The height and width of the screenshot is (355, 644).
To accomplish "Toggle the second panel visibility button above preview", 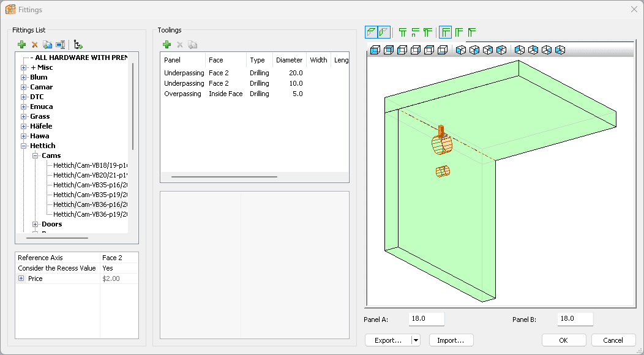I will [384, 32].
